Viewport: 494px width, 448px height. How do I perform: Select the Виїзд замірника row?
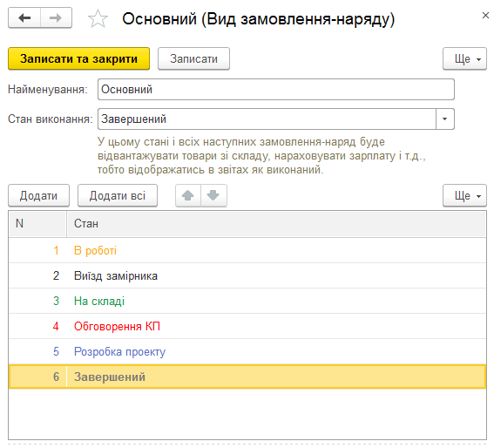click(x=247, y=276)
